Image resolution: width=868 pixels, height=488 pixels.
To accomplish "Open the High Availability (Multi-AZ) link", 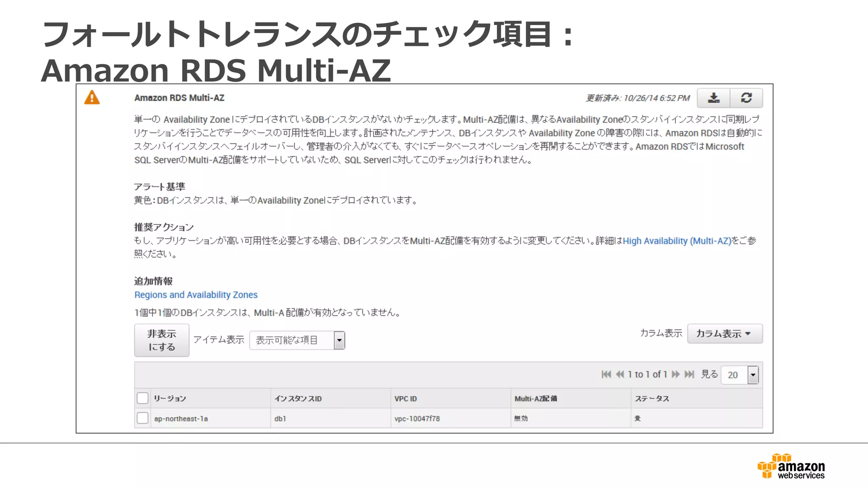I will [677, 241].
